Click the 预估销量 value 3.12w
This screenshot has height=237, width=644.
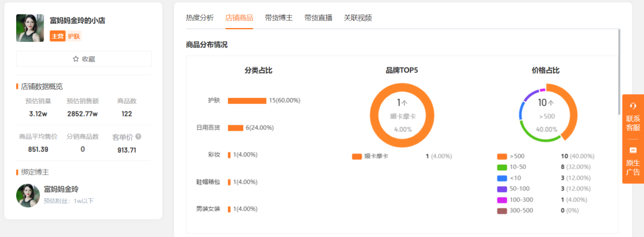pyautogui.click(x=38, y=114)
